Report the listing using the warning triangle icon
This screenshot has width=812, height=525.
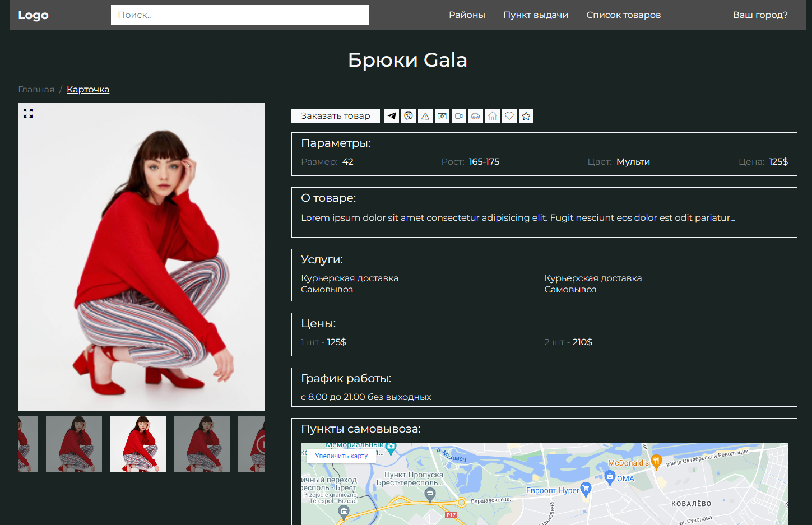coord(425,116)
